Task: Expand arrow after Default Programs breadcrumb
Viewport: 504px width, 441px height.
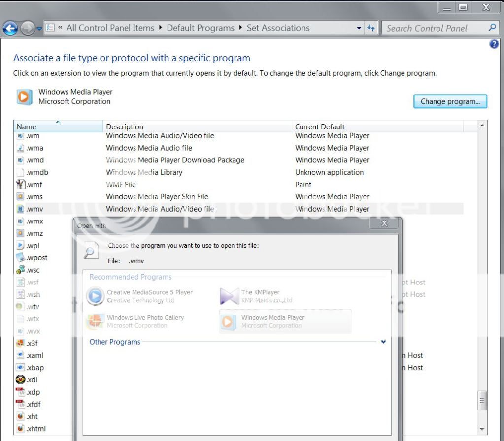Action: click(x=240, y=28)
